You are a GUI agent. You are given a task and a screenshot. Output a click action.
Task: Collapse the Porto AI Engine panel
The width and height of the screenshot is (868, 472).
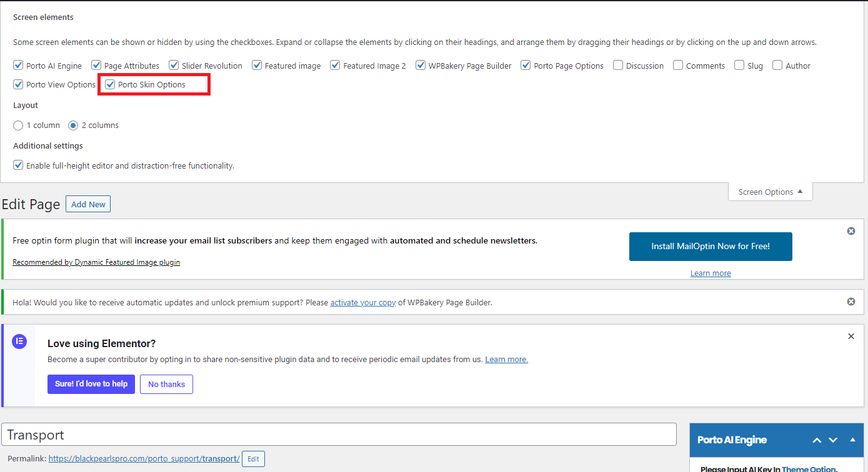coord(852,440)
